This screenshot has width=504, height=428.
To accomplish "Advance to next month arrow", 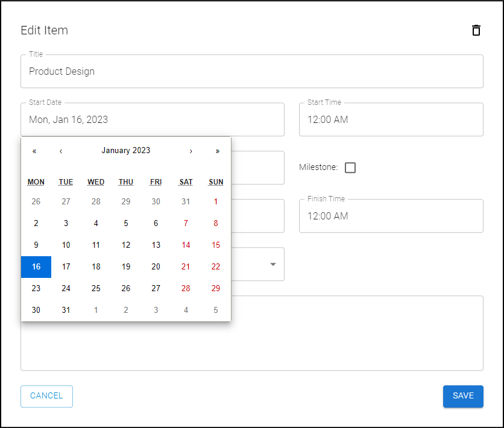I will (x=191, y=151).
